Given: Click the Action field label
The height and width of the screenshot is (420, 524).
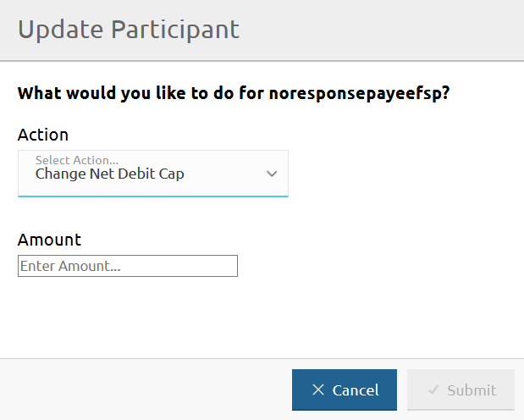Looking at the screenshot, I should coord(43,135).
